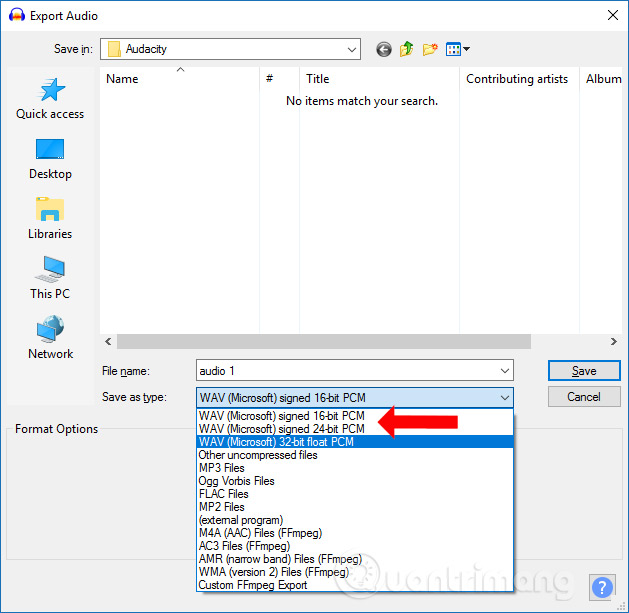The height and width of the screenshot is (613, 629).
Task: Open This PC location
Action: (x=50, y=278)
